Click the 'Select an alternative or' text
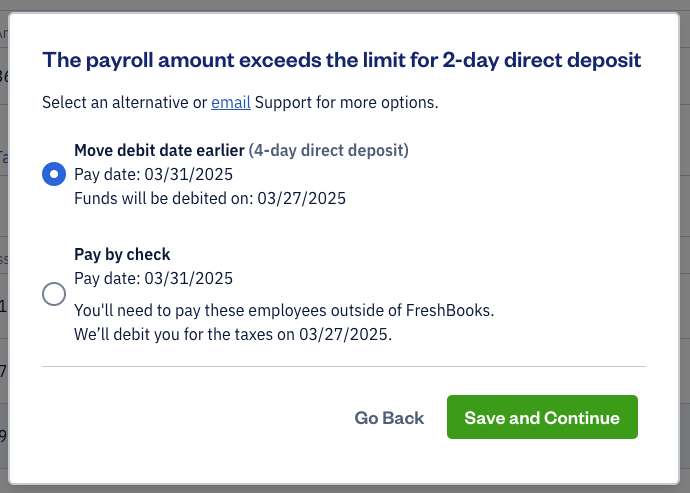 click(125, 102)
